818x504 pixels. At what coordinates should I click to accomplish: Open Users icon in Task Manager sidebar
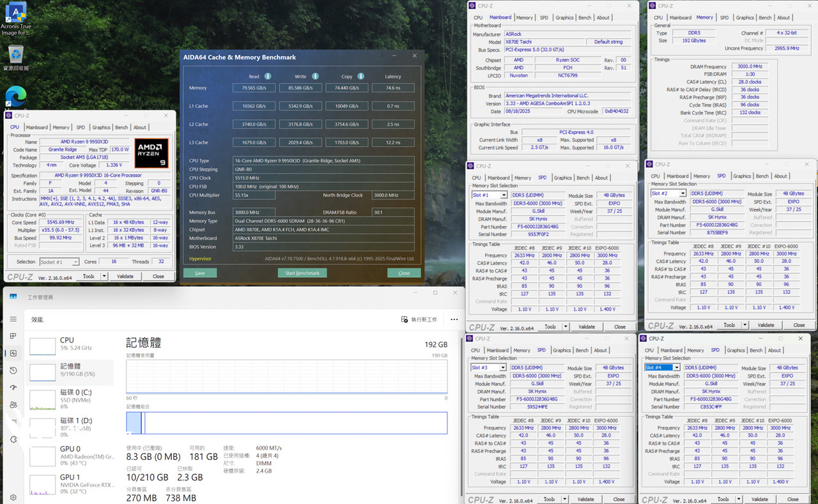(x=13, y=405)
